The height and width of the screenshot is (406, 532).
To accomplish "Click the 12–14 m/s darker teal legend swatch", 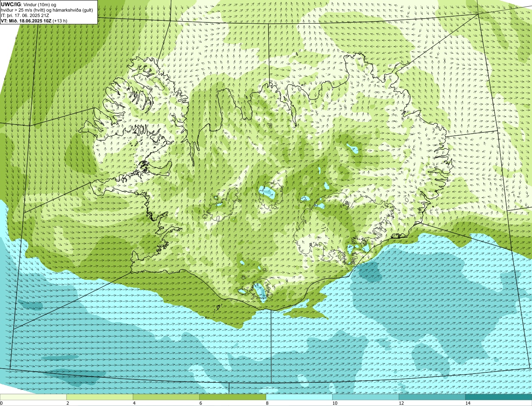I will click(432, 397).
